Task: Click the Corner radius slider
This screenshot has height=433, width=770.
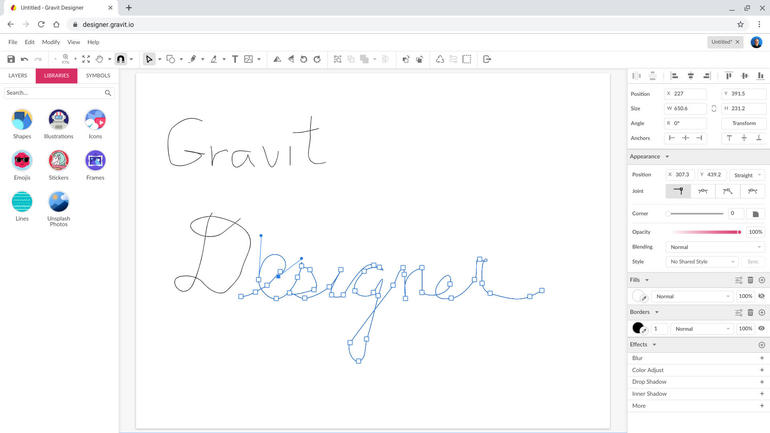Action: (x=694, y=214)
